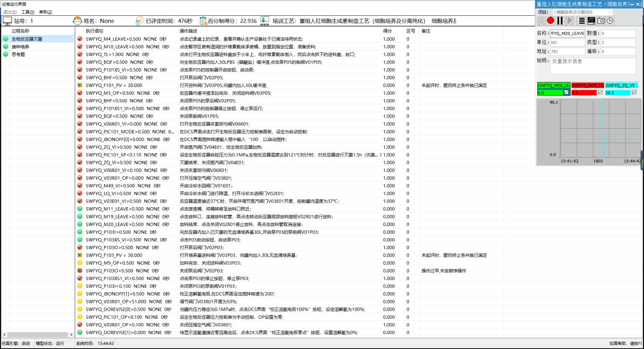Pause the simulation with the pause icon

point(560,21)
